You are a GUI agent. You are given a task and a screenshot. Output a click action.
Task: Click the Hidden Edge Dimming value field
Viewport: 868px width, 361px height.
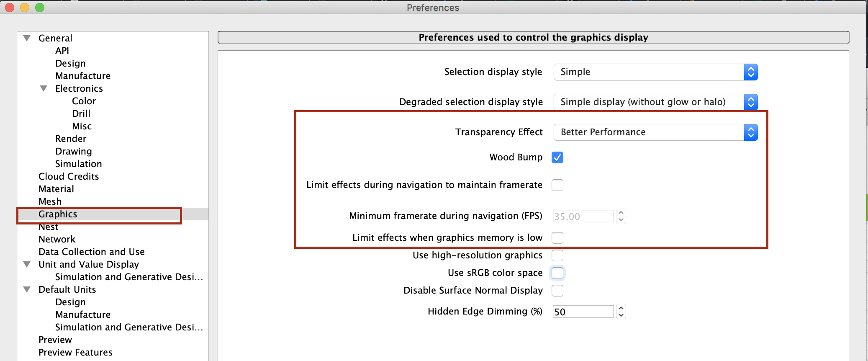point(583,312)
